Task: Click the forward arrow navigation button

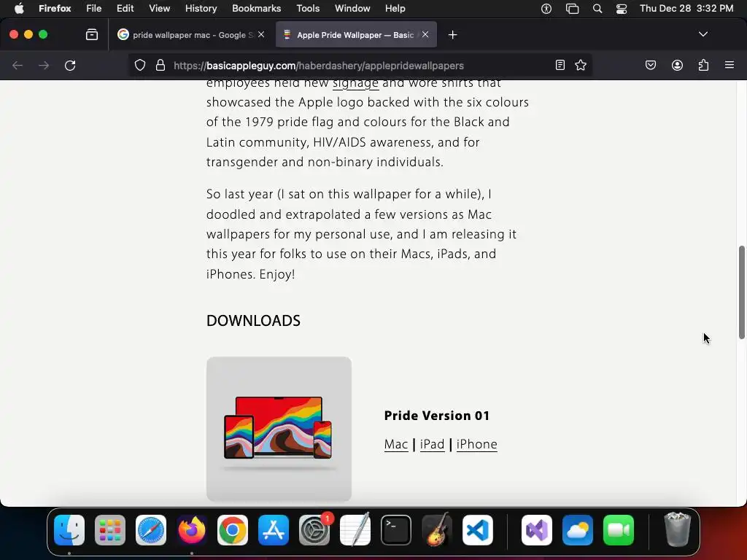Action: tap(44, 65)
